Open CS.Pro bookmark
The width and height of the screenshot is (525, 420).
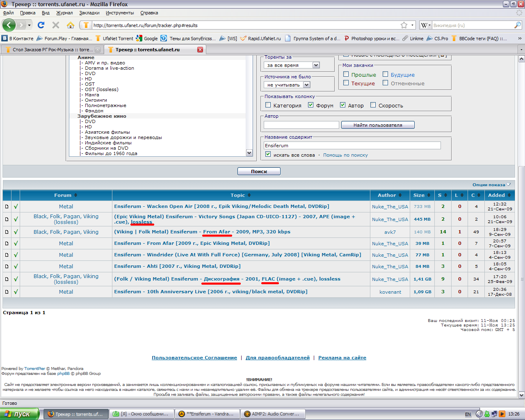click(438, 39)
